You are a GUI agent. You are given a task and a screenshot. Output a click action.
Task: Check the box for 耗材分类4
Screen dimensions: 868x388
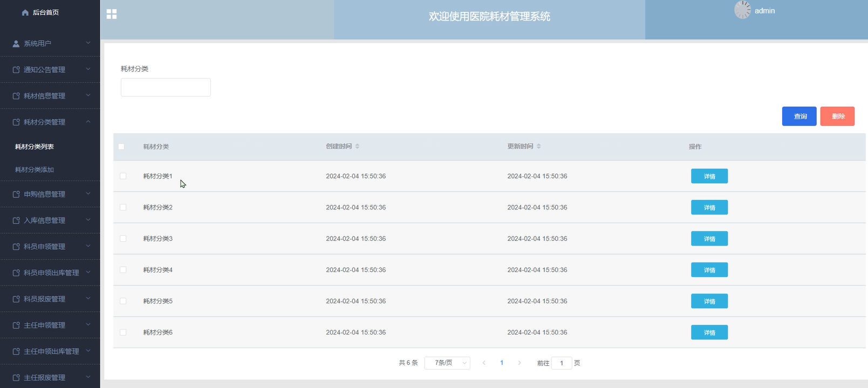(x=123, y=270)
